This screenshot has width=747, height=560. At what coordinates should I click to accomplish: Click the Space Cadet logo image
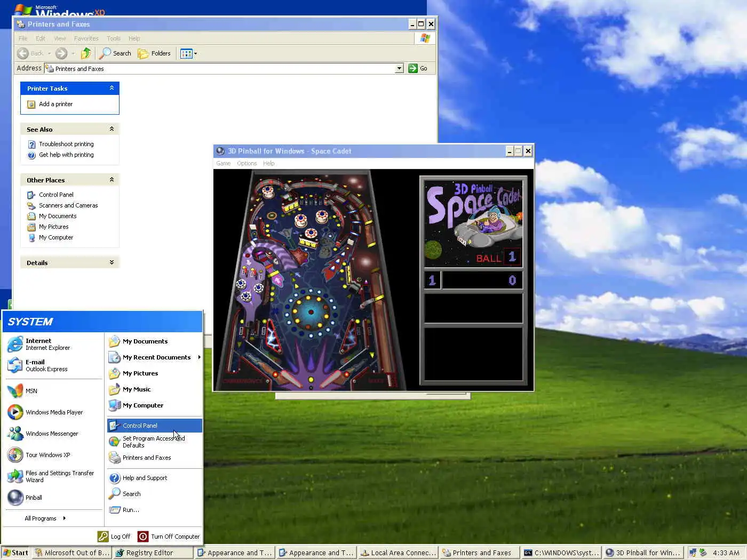point(473,223)
